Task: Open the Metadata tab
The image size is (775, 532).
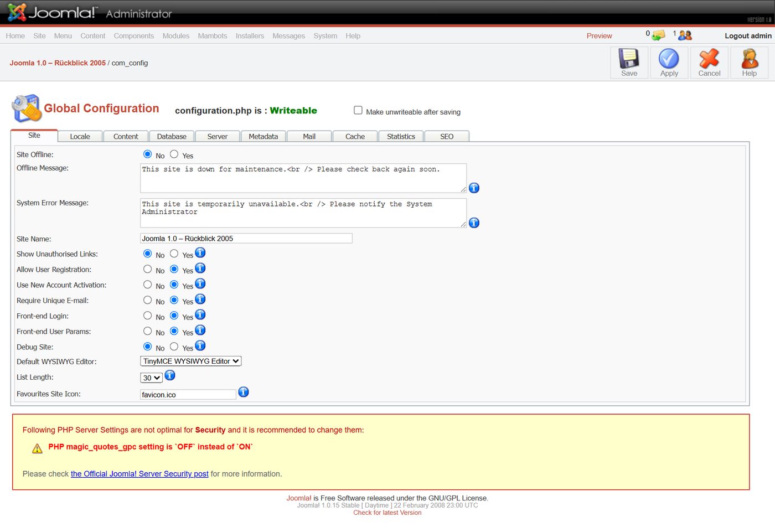Action: [x=263, y=136]
